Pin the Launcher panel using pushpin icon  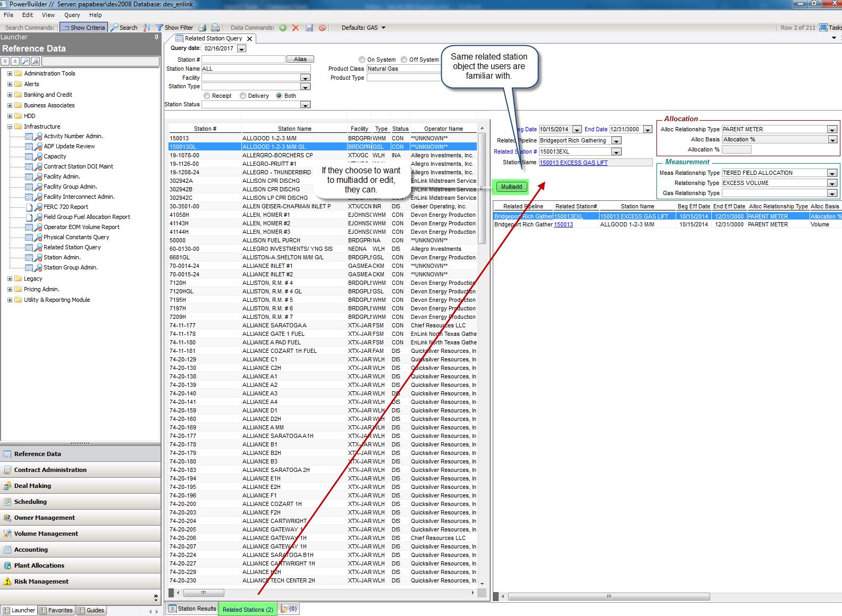156,37
